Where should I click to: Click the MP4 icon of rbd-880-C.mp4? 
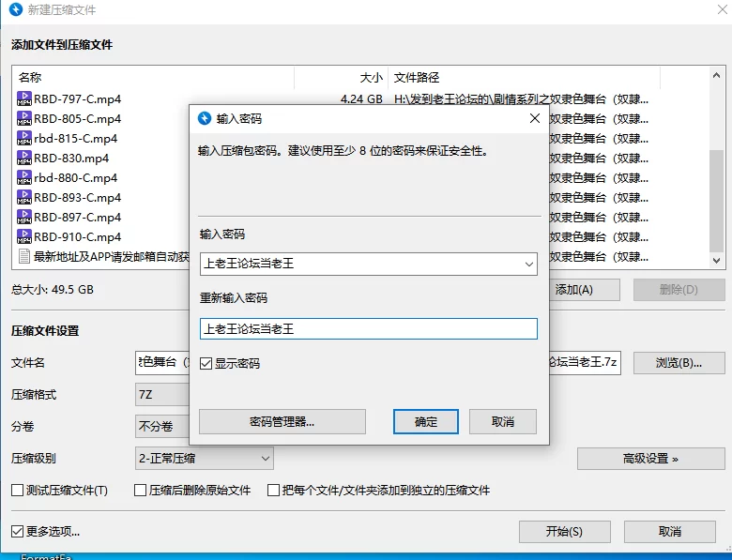[x=24, y=178]
